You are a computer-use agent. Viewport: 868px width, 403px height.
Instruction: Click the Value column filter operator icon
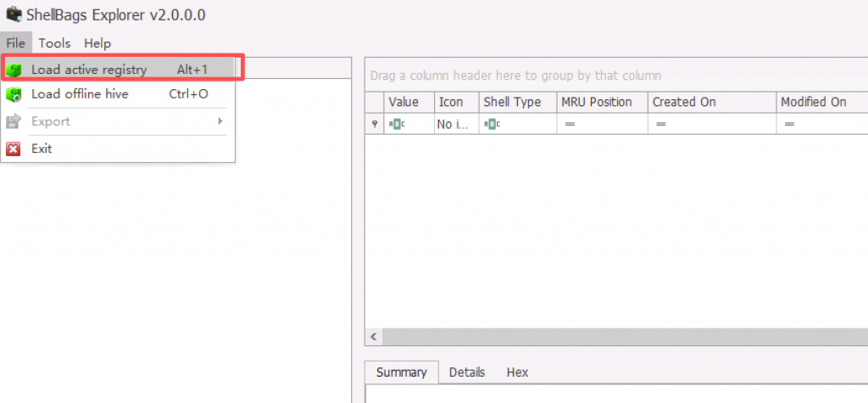397,124
